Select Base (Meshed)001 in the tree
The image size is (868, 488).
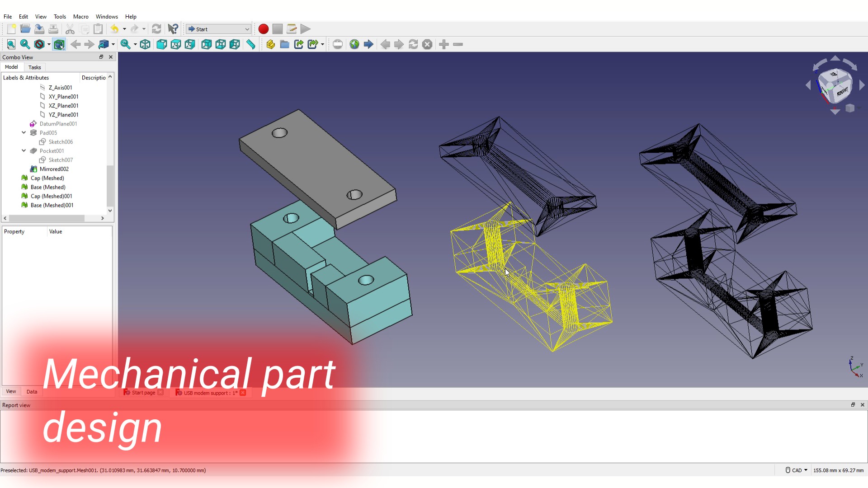tap(52, 205)
